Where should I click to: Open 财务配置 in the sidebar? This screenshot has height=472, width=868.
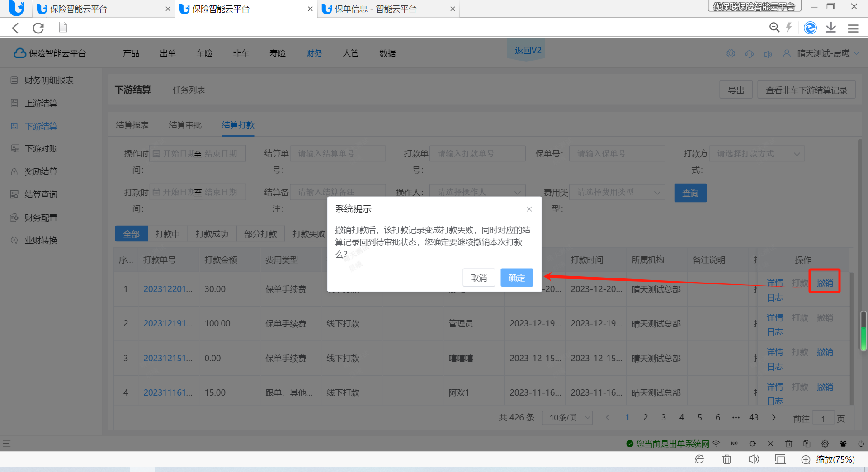[41, 218]
